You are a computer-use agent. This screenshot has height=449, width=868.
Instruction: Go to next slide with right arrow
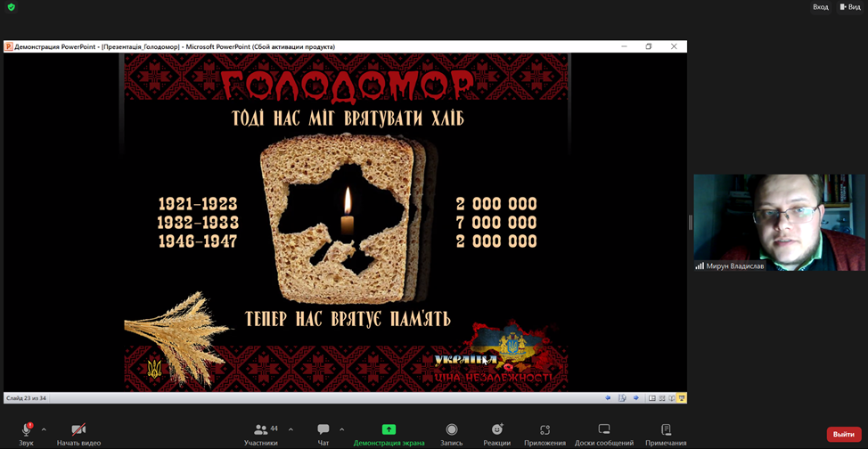[x=635, y=398]
